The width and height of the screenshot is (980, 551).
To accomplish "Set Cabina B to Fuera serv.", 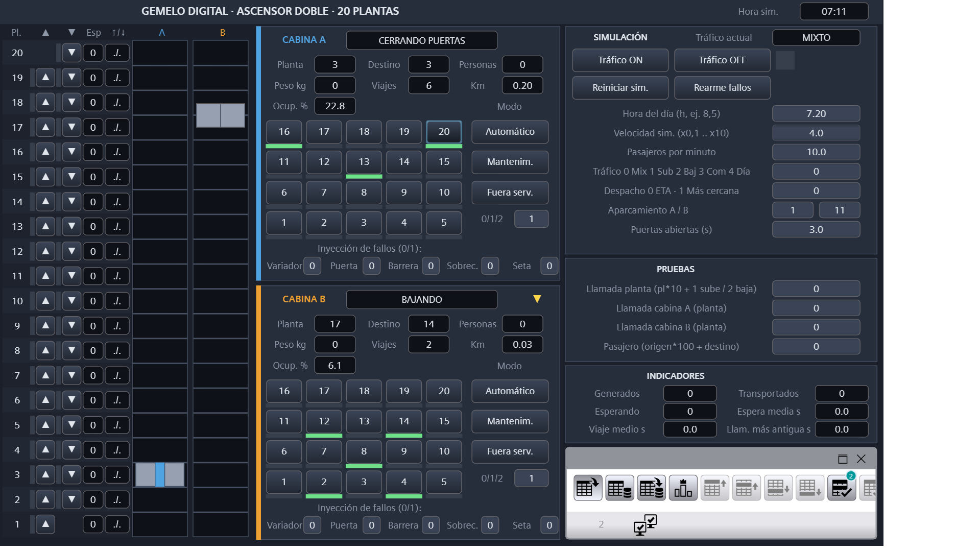I will pos(510,451).
